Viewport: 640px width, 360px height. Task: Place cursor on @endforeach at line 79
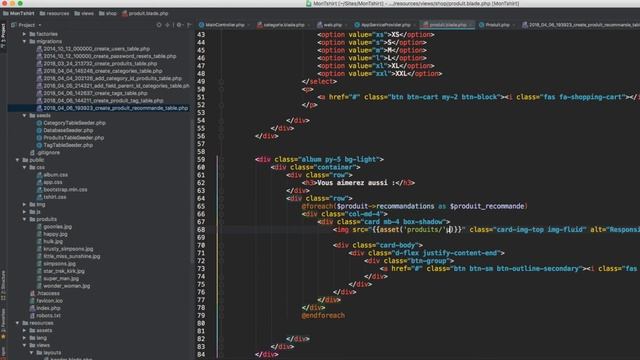[x=323, y=316]
